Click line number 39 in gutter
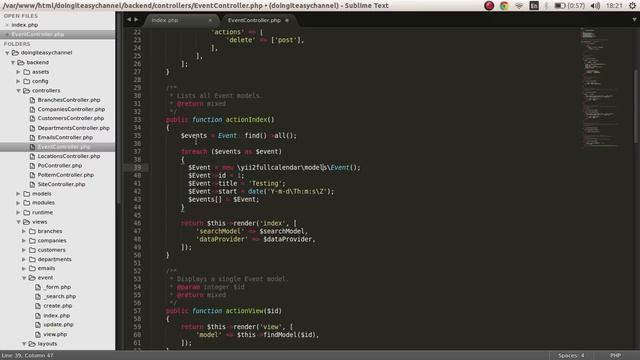The height and width of the screenshot is (360, 640). pyautogui.click(x=137, y=167)
